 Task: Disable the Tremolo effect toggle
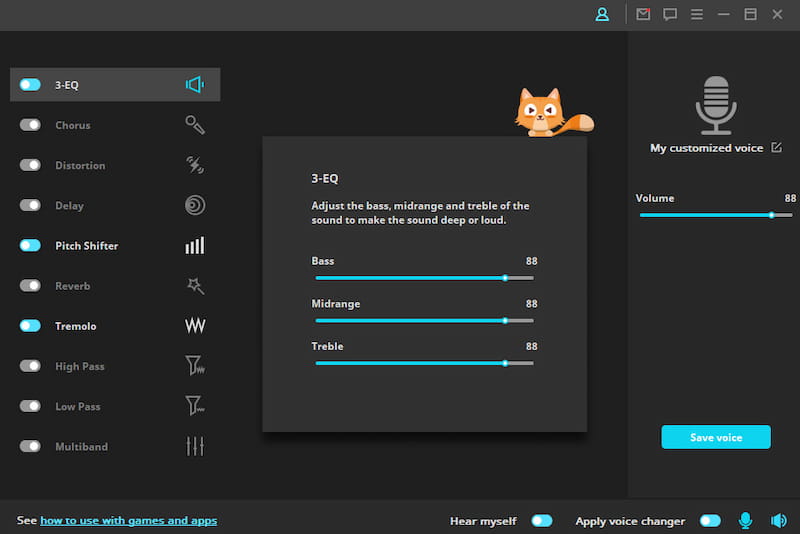tap(30, 326)
